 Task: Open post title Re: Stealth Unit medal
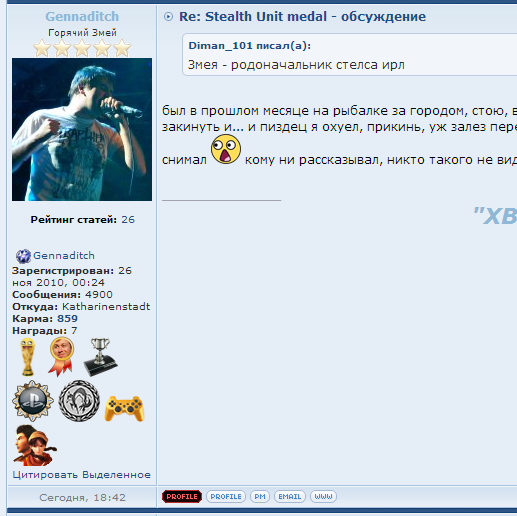pyautogui.click(x=302, y=16)
